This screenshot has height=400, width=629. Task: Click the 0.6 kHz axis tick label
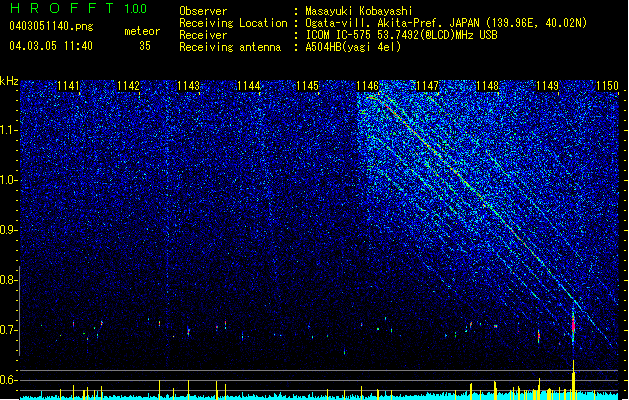click(x=9, y=380)
